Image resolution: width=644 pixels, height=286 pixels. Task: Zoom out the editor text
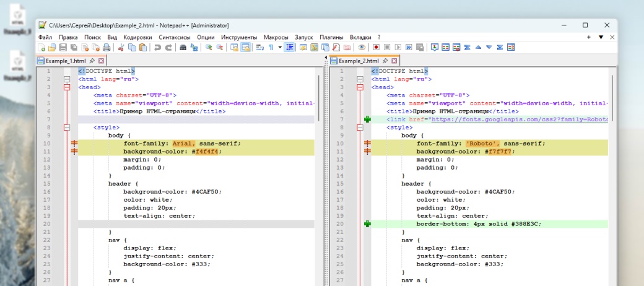click(220, 47)
